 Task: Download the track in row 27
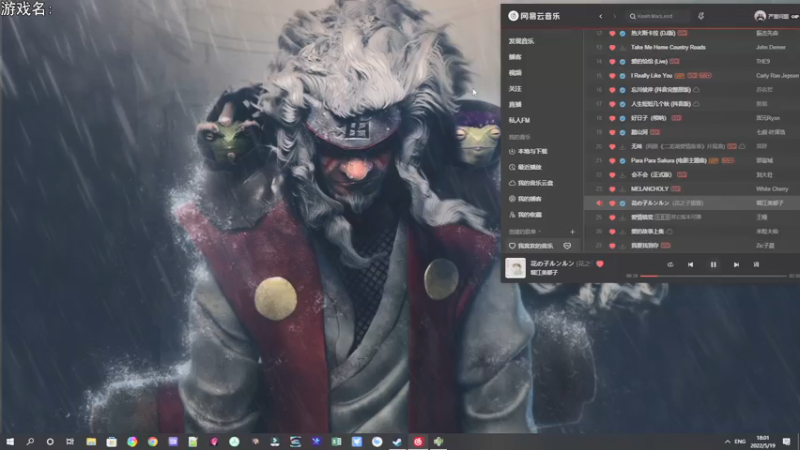tap(622, 245)
